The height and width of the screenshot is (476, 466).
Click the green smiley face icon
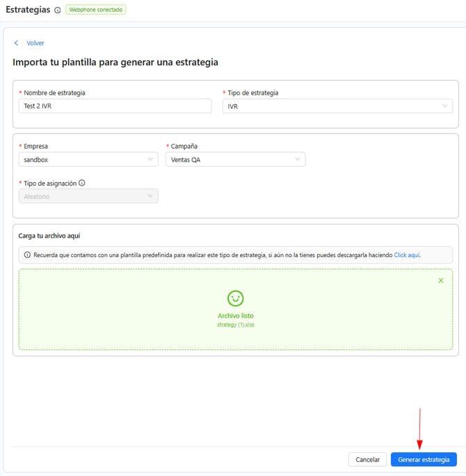coord(236,298)
